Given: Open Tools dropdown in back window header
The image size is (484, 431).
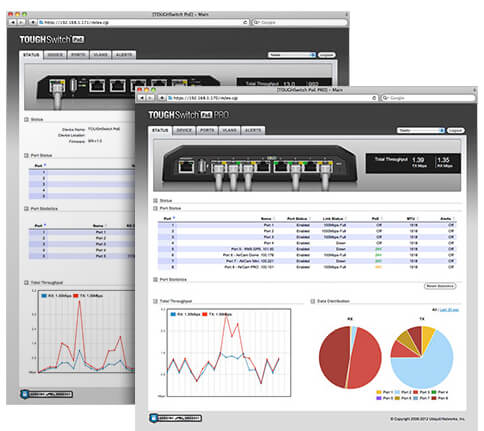Looking at the screenshot, I should 292,55.
